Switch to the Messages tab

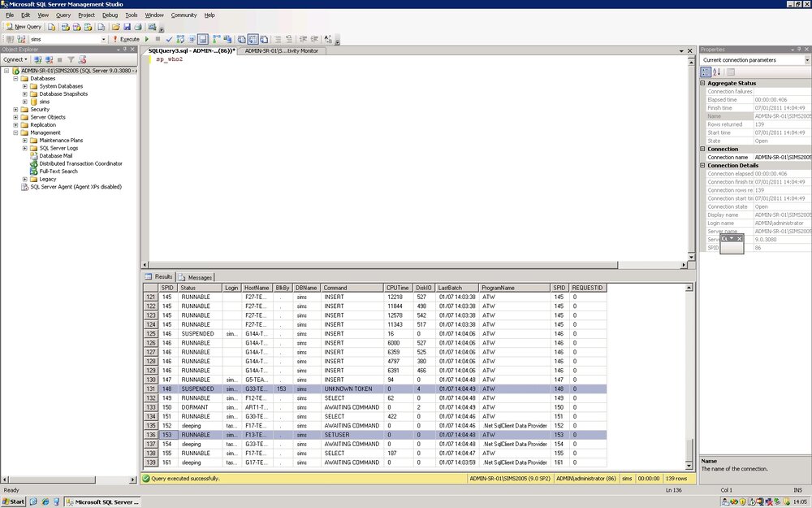coord(196,277)
